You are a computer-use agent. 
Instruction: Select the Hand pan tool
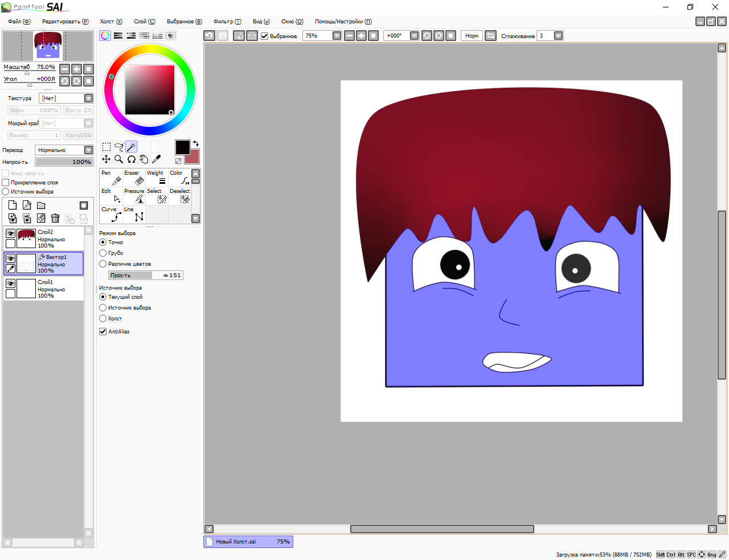(x=144, y=159)
